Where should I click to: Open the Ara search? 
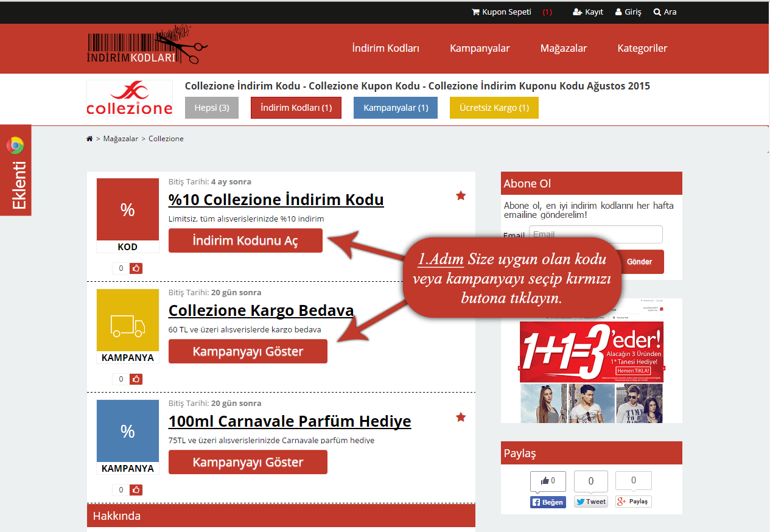[x=665, y=12]
